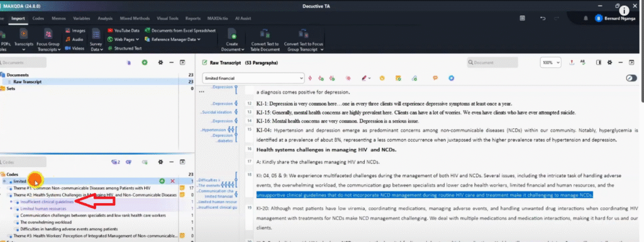Cancel the new code with red X
Screen dimensions: 644x242
point(172,181)
